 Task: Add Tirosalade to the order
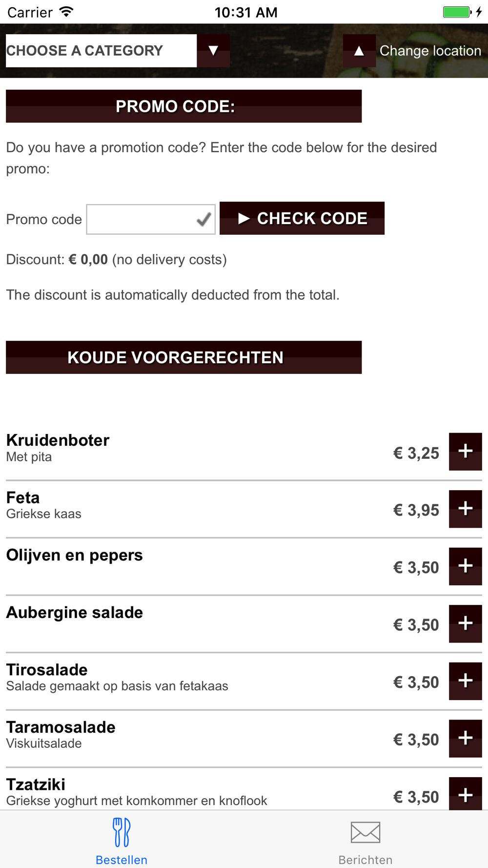pos(466,681)
